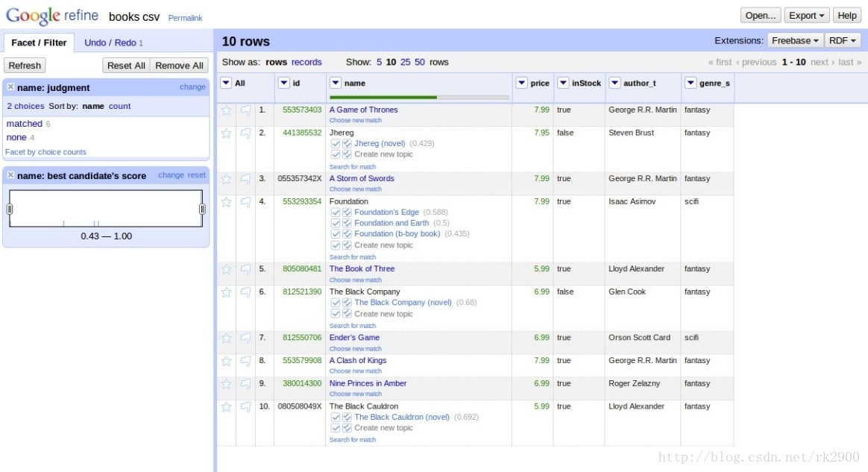The height and width of the screenshot is (472, 868).
Task: Open the id column dropdown menu
Action: click(x=283, y=83)
